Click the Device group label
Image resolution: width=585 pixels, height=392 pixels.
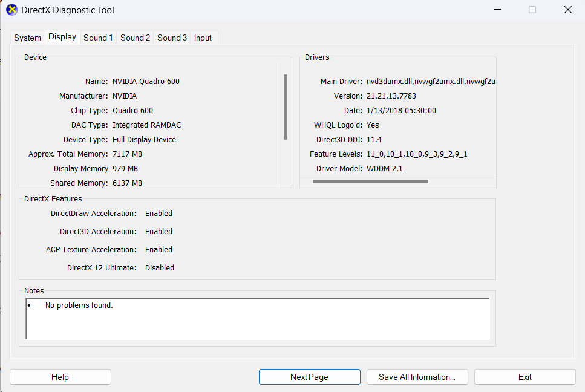pyautogui.click(x=35, y=57)
